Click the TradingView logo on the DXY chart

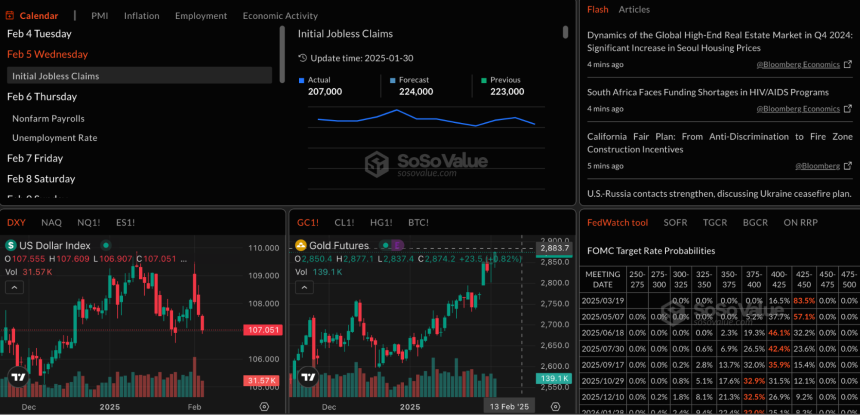click(x=18, y=377)
